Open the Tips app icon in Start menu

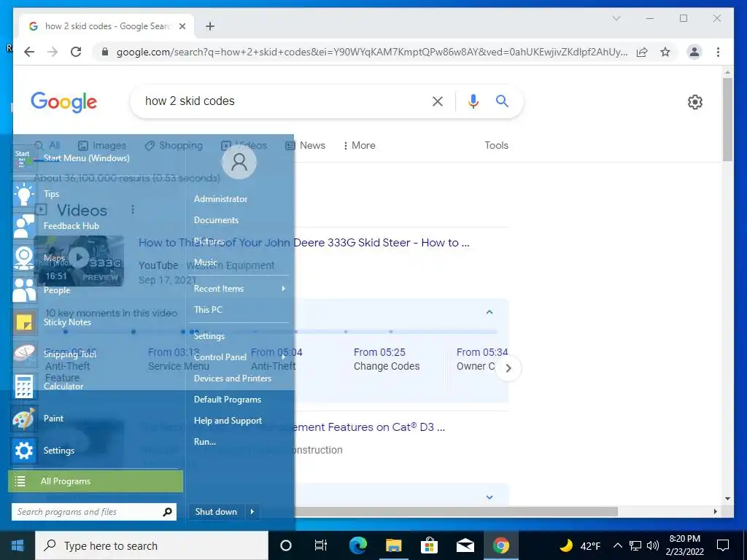[24, 194]
